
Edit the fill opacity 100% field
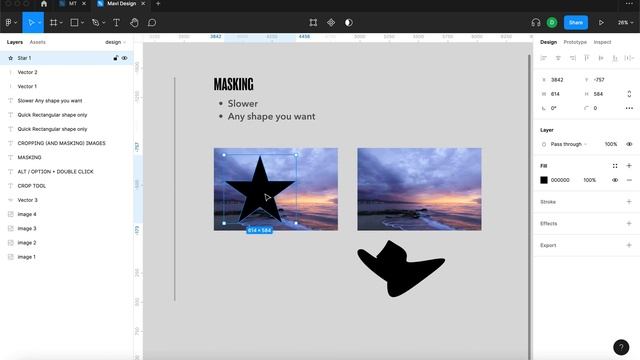click(590, 180)
